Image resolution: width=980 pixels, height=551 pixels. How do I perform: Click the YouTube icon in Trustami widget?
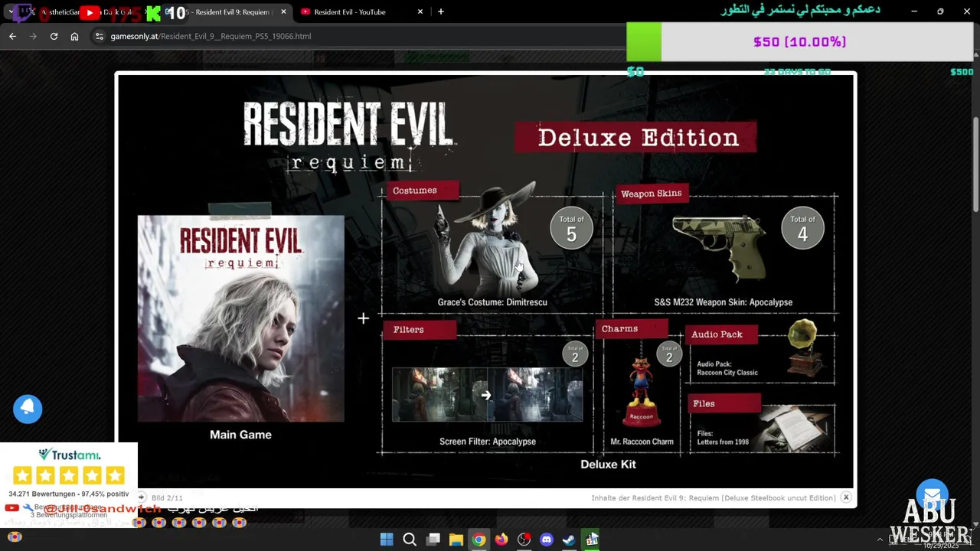pyautogui.click(x=11, y=507)
